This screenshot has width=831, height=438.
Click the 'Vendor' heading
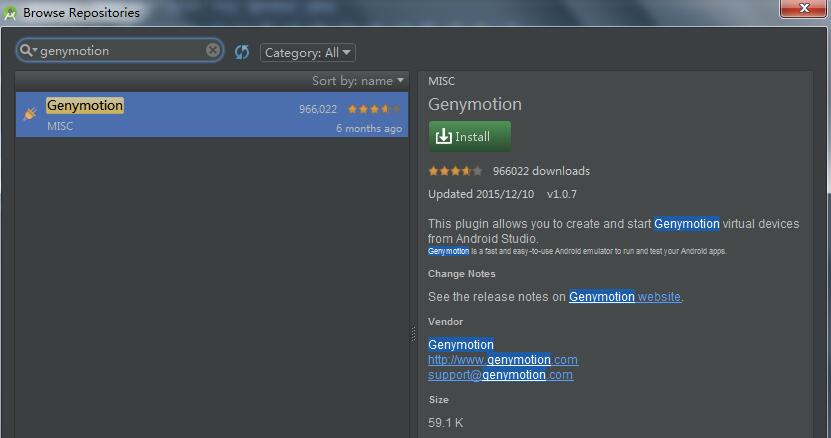445,321
